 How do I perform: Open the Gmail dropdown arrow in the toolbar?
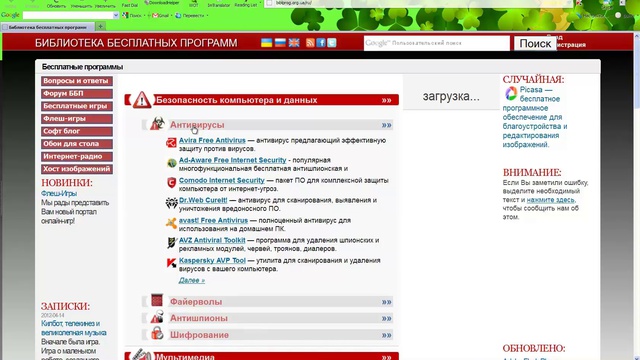click(171, 16)
